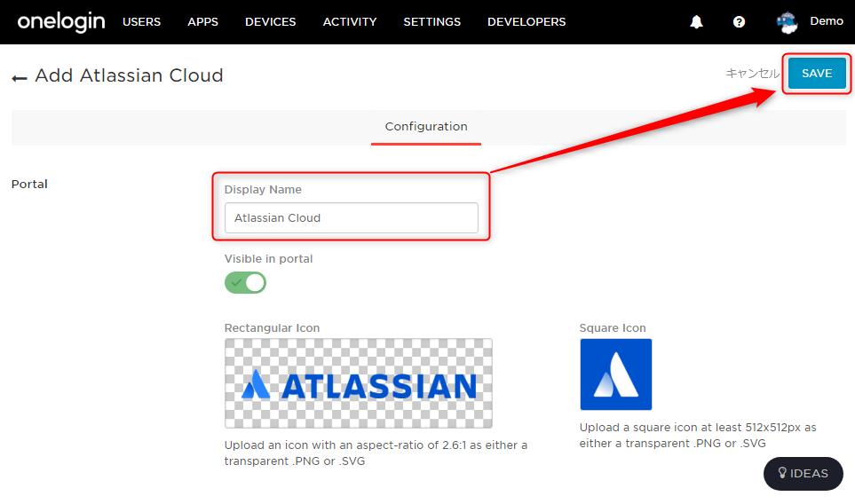855x504 pixels.
Task: Select the Atlassian rectangular icon image
Action: 359,383
